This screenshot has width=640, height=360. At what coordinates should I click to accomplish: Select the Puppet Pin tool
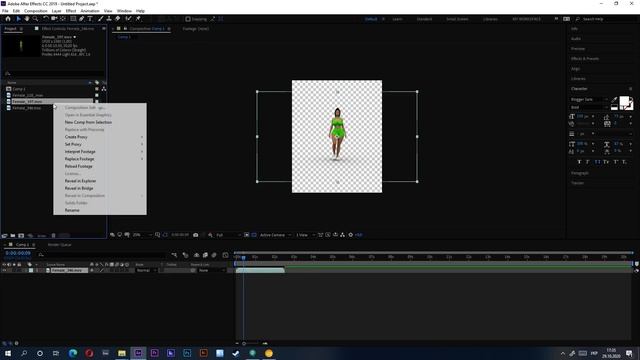(x=138, y=19)
